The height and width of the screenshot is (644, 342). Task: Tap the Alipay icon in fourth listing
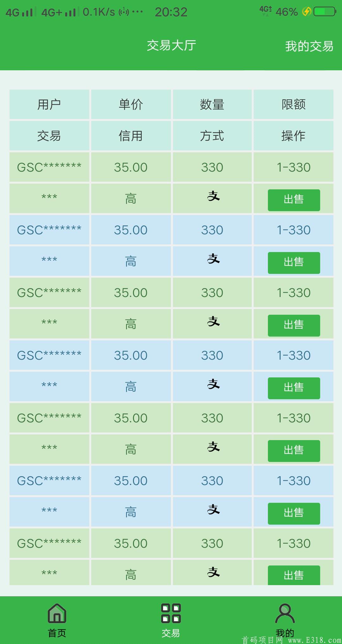click(x=213, y=384)
